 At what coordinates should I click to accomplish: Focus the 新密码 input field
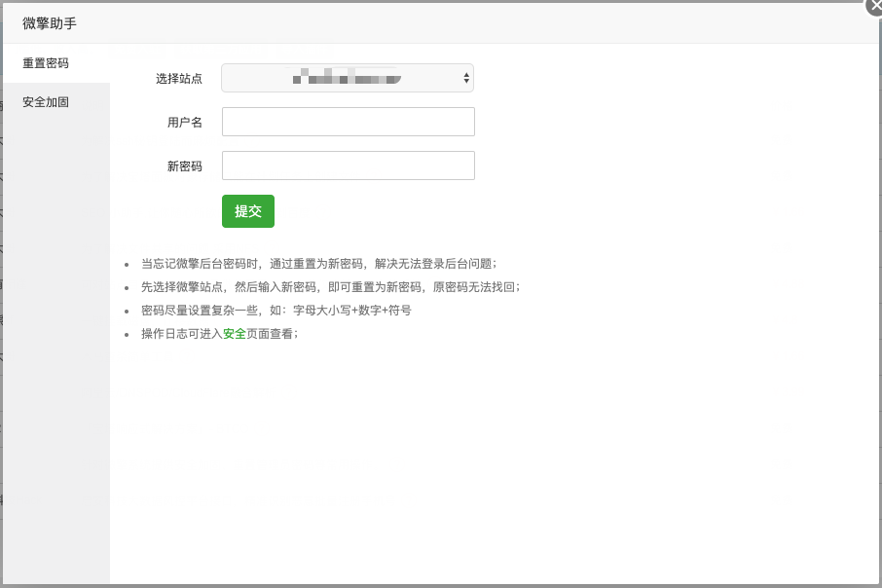(349, 165)
